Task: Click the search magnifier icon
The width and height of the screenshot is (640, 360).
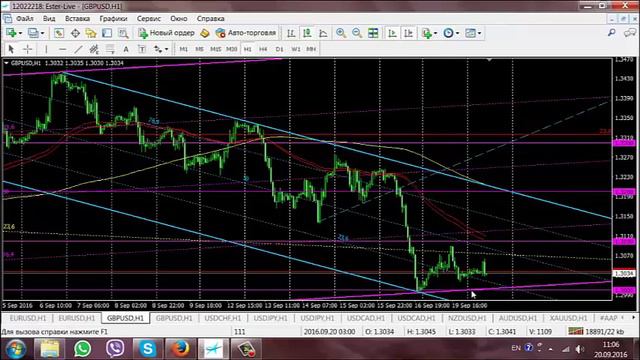Action: (611, 33)
